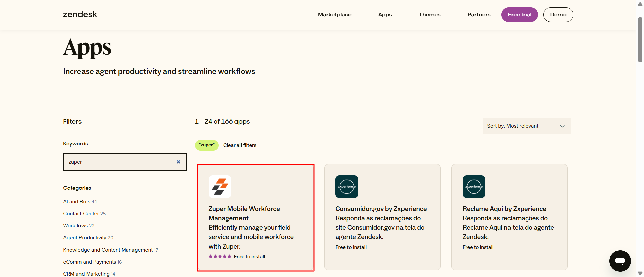Filter by Workflows category

click(x=79, y=226)
